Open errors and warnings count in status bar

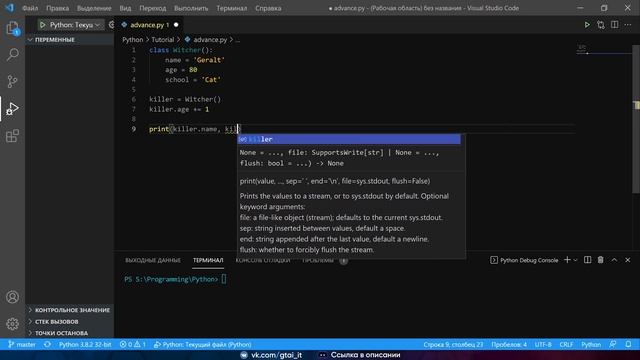(133, 344)
